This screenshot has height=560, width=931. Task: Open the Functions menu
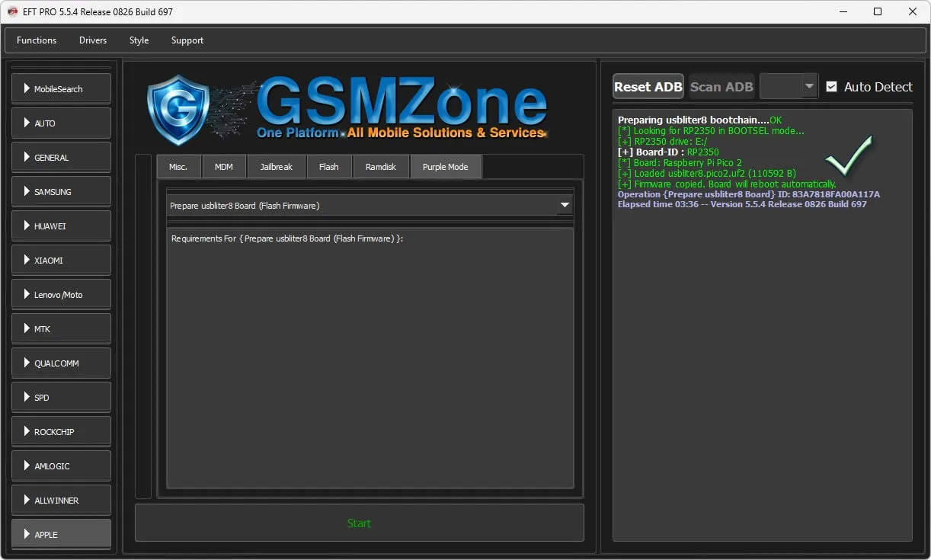click(37, 40)
